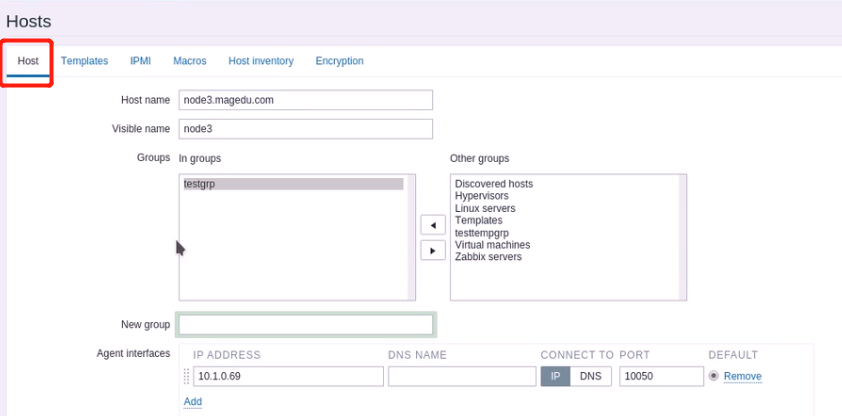Click the DNS name input field
842x416 pixels.
click(462, 376)
